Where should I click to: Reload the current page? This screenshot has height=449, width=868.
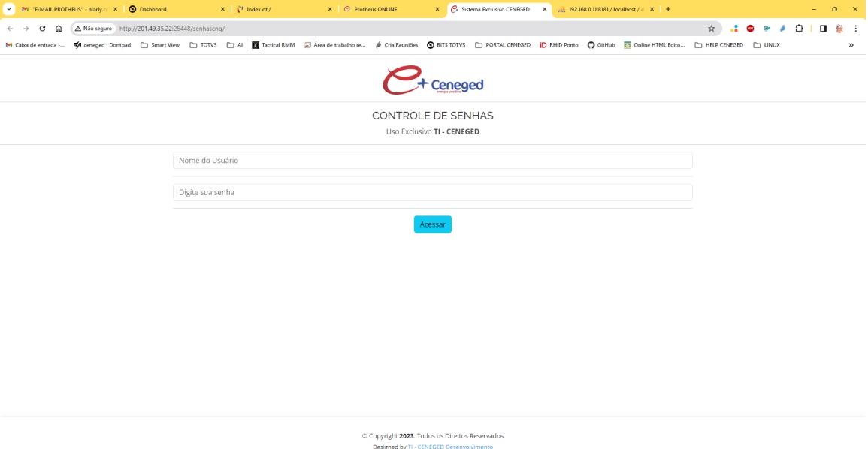click(x=42, y=29)
